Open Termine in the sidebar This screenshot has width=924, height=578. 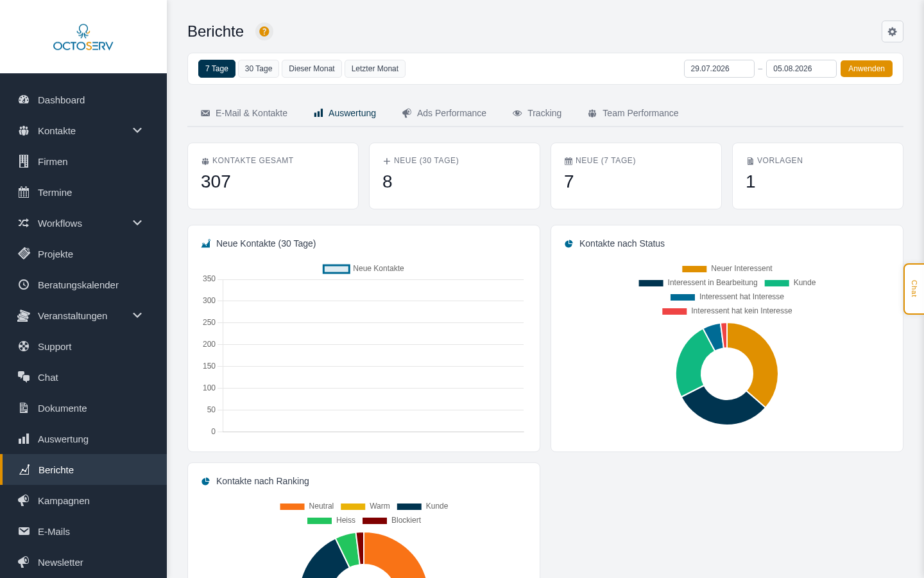click(83, 192)
